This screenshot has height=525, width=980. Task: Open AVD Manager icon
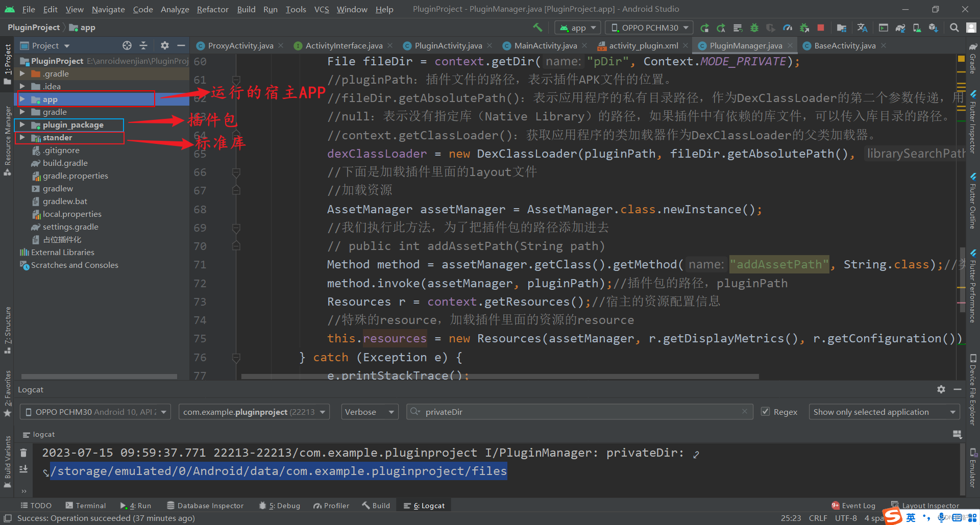(917, 28)
